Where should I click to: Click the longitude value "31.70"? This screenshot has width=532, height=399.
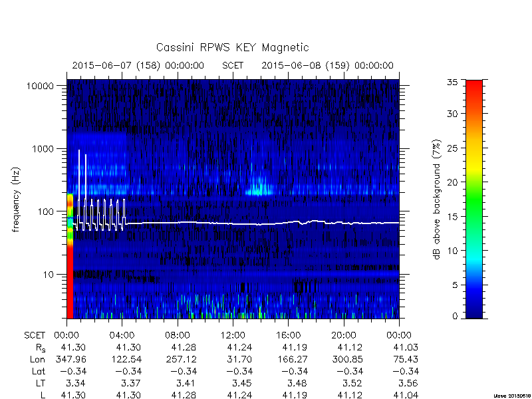coord(239,359)
